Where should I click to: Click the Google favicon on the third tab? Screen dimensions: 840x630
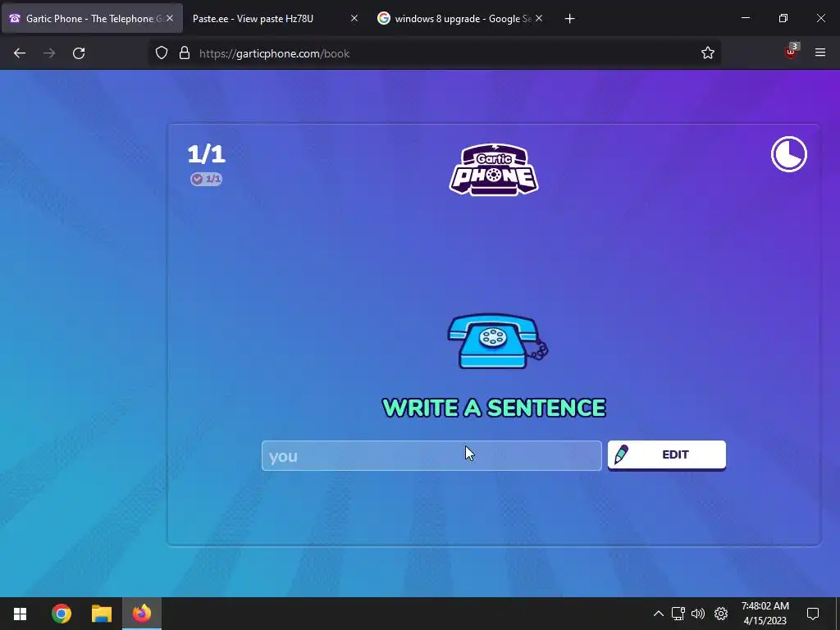tap(384, 19)
